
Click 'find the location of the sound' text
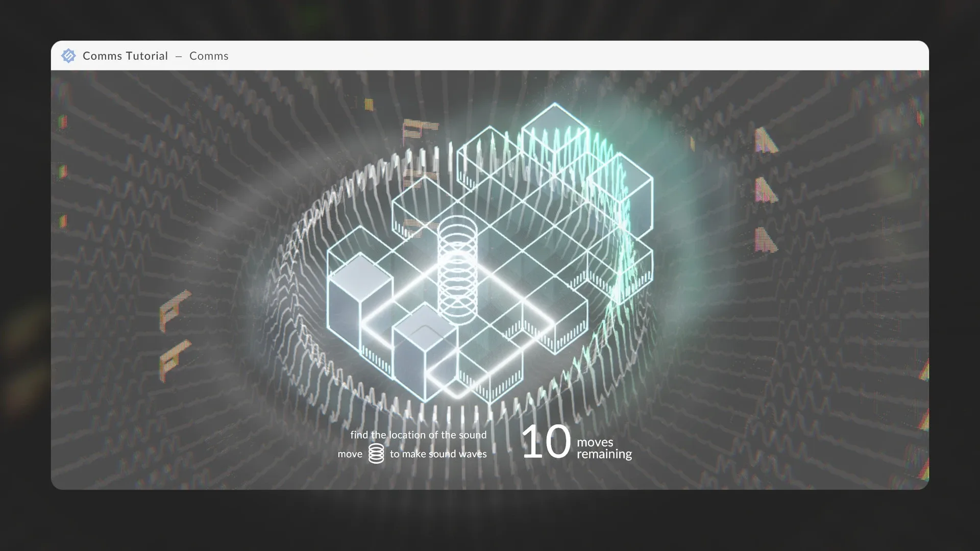[x=418, y=435]
